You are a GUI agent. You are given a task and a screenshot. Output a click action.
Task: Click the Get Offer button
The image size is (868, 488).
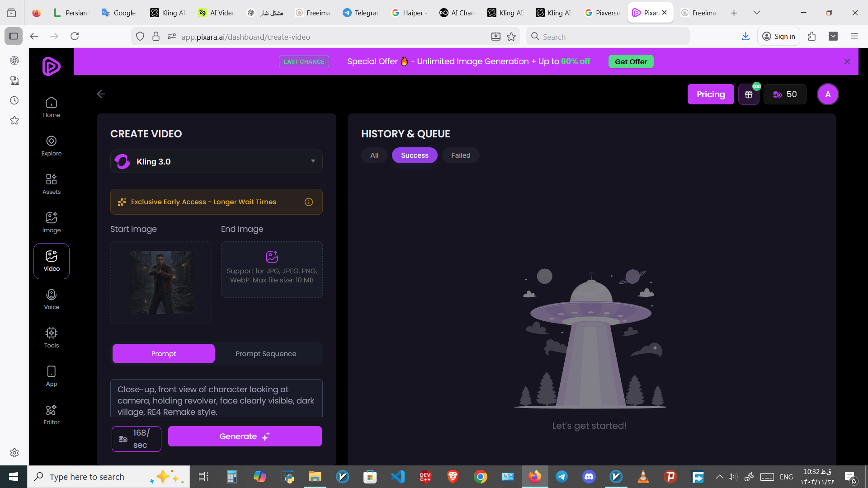pos(631,61)
